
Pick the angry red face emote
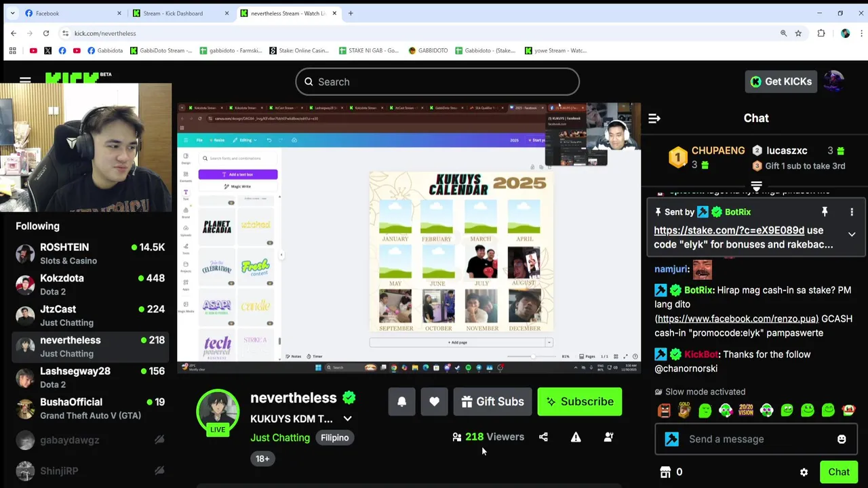[x=665, y=410]
